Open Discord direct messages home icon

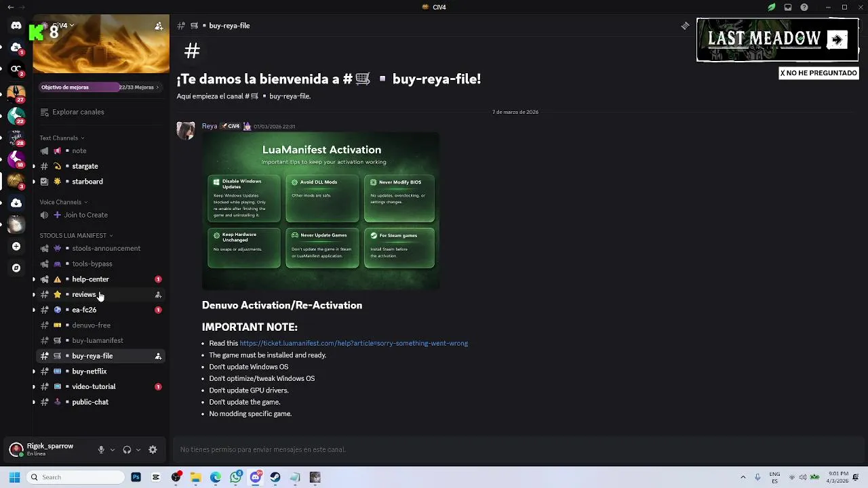click(16, 26)
